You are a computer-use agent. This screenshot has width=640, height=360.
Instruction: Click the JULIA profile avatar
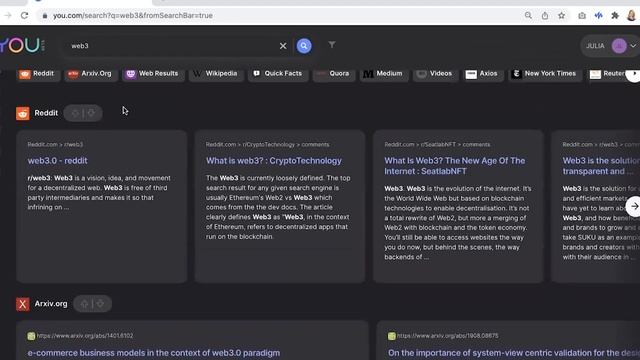619,46
